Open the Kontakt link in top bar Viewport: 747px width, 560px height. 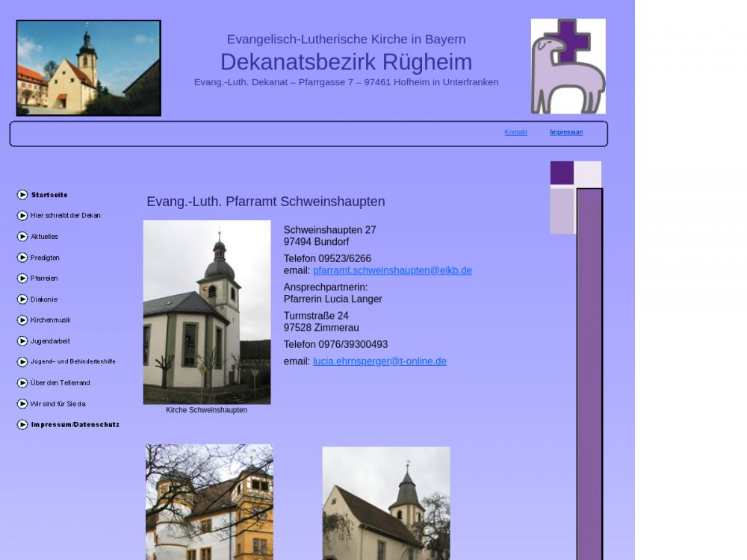pos(515,133)
